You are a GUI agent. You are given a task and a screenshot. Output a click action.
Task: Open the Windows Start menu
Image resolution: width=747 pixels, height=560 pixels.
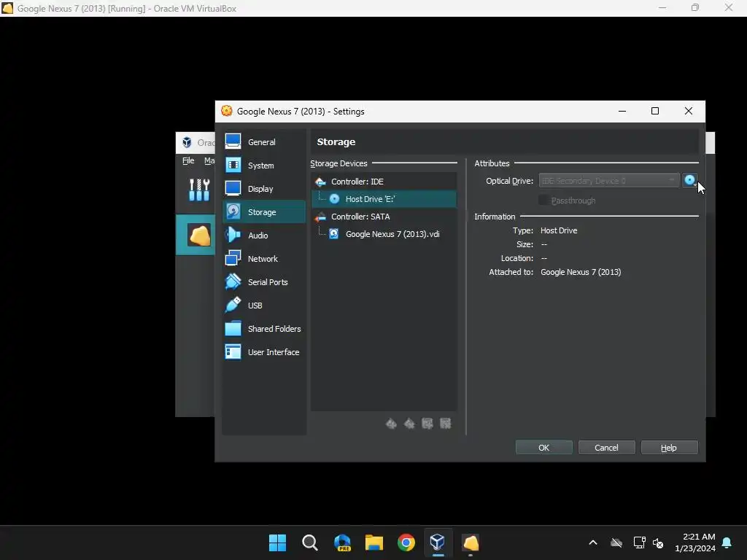[x=277, y=542]
